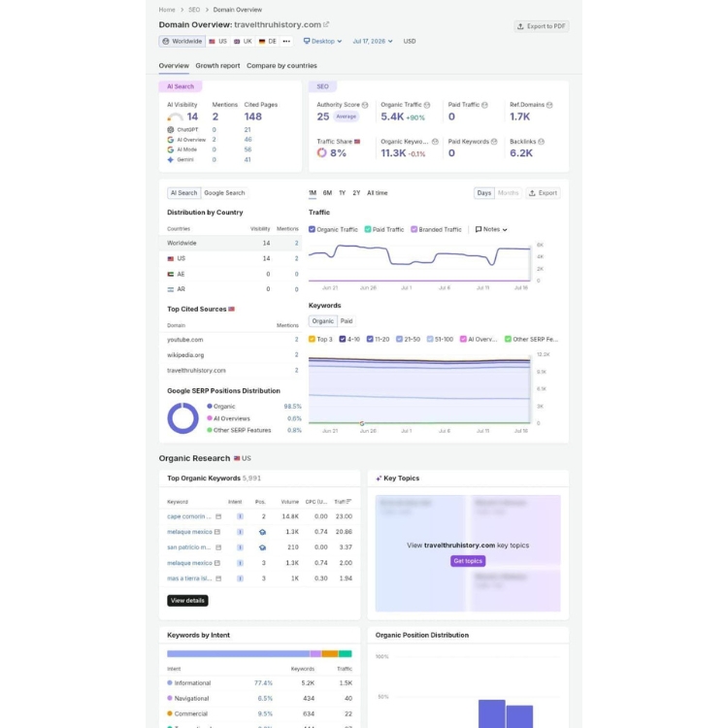Toggle the 51-100 positions checkbox
This screenshot has height=728, width=728.
click(430, 340)
